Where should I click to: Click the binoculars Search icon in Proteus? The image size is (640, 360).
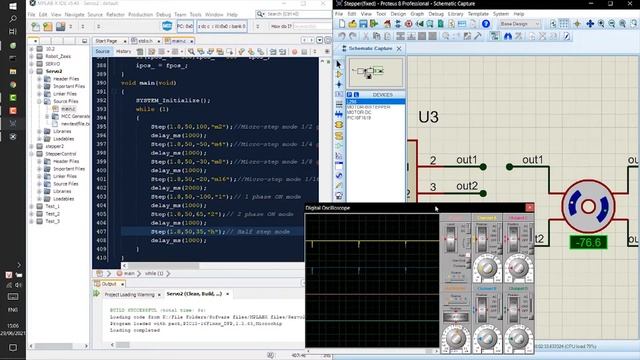tap(507, 36)
